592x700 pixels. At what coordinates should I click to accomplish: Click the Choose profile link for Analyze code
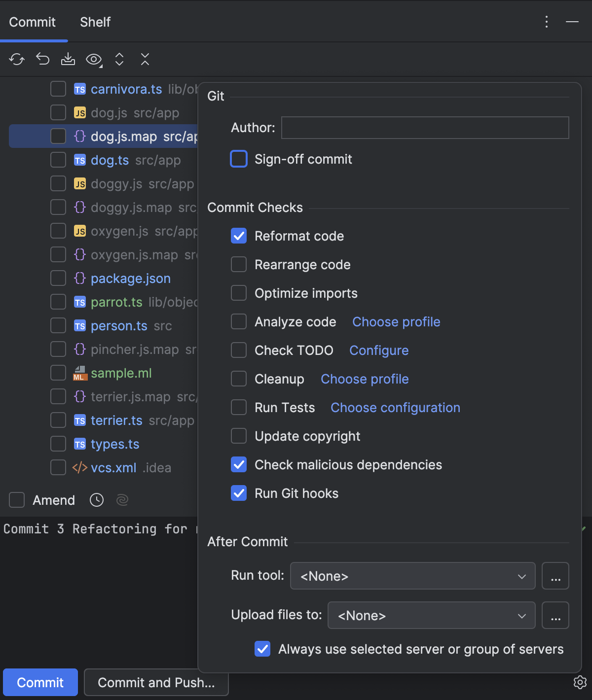pyautogui.click(x=396, y=321)
